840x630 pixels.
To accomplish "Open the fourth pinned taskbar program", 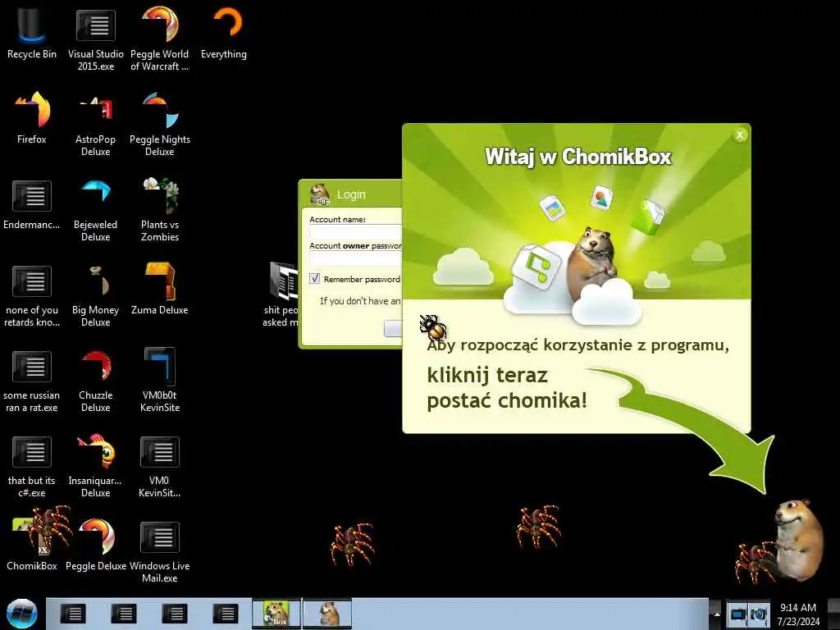I will click(x=225, y=614).
